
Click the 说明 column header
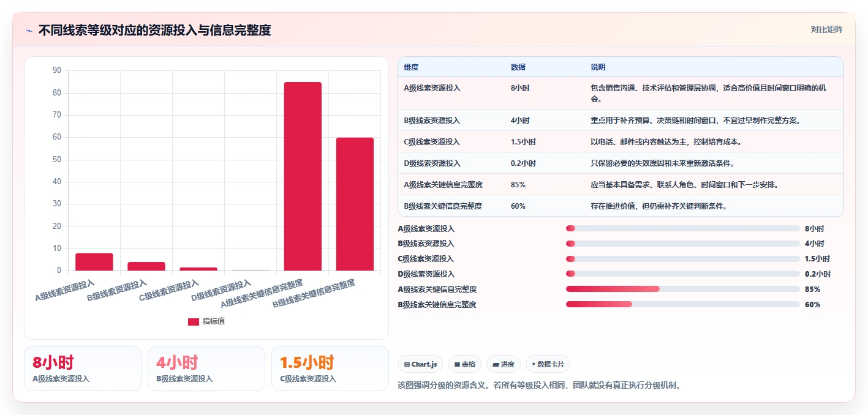(598, 67)
